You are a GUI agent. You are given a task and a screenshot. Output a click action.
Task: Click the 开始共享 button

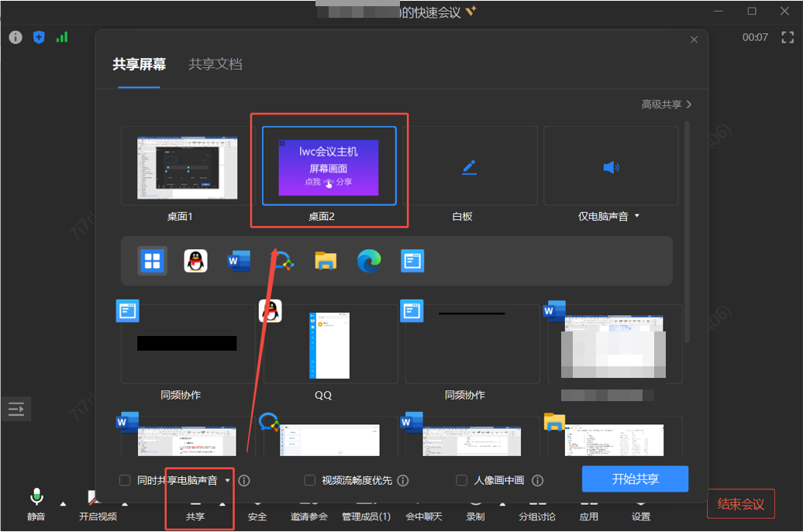click(x=635, y=479)
